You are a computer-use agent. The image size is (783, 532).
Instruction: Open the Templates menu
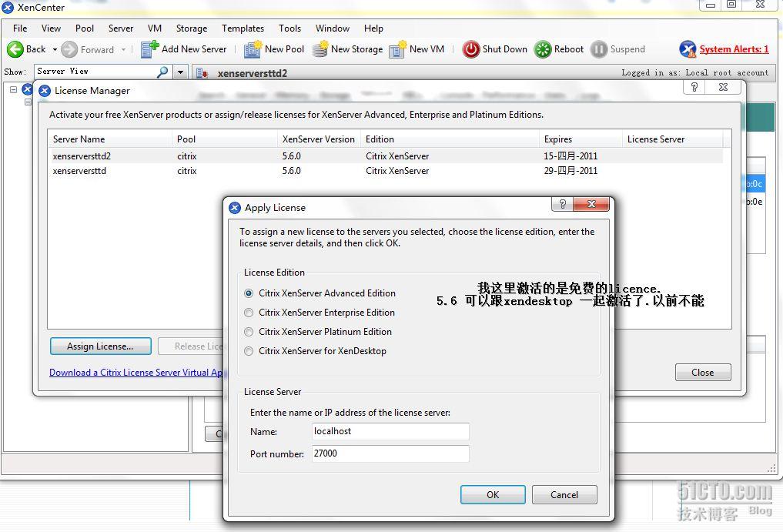click(x=243, y=28)
